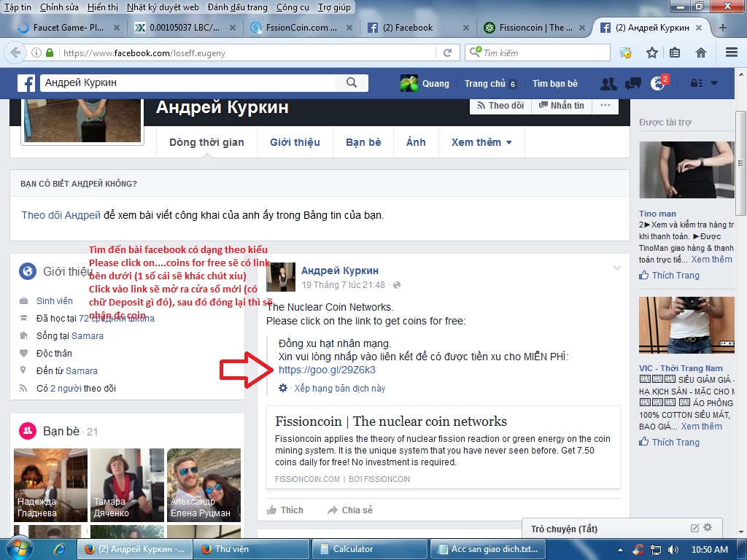Click Xếp hạng bản dịch này link

click(x=340, y=388)
